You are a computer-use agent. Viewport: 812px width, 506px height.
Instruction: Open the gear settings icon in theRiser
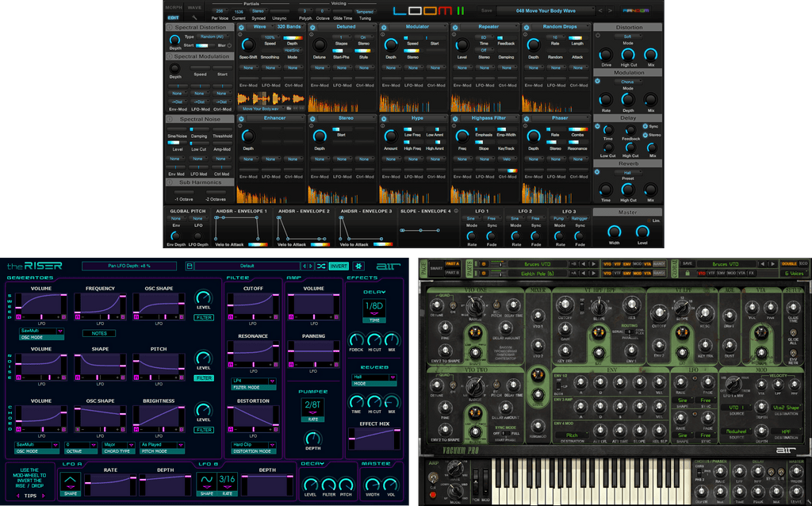(x=358, y=266)
